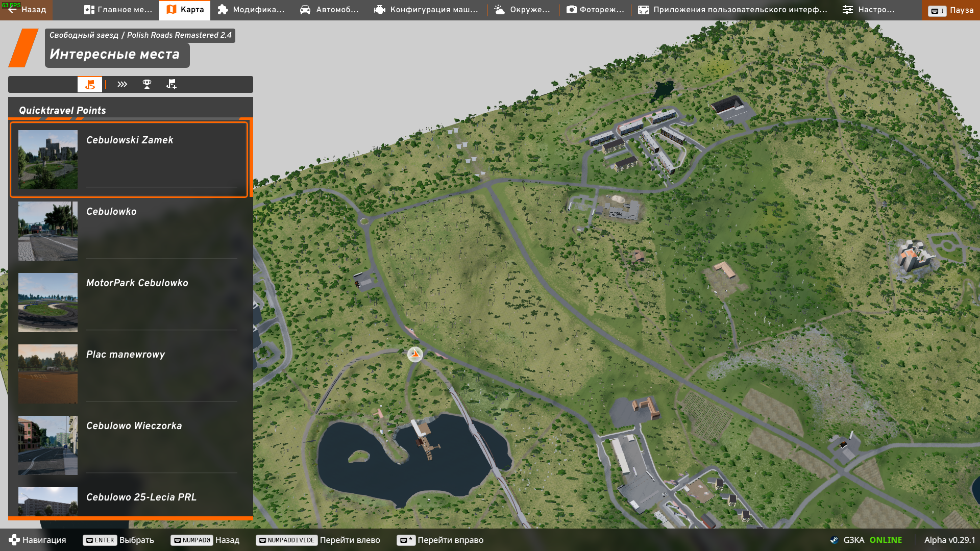The height and width of the screenshot is (551, 980).
Task: Open the Настро... settings tab
Action: coord(868,10)
